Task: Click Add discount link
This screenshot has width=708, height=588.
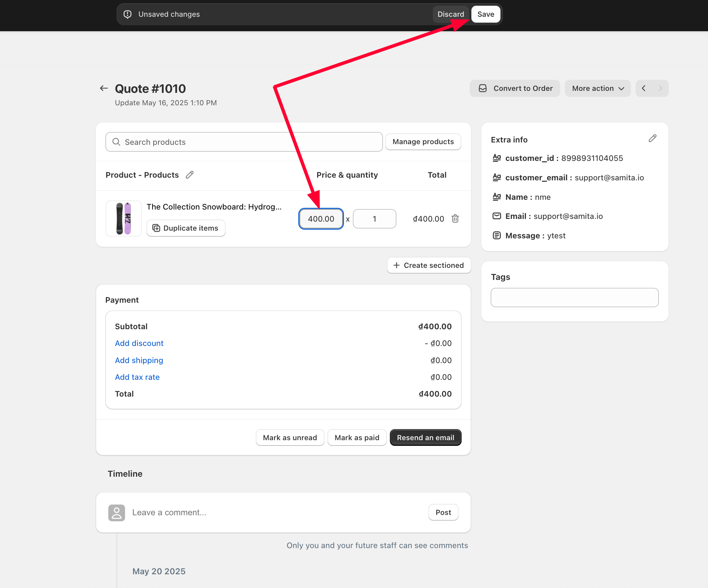Action: click(139, 343)
